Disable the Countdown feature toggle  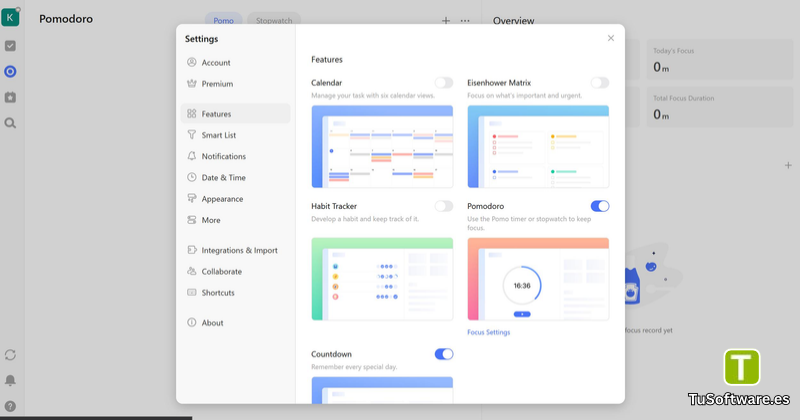pyautogui.click(x=443, y=354)
